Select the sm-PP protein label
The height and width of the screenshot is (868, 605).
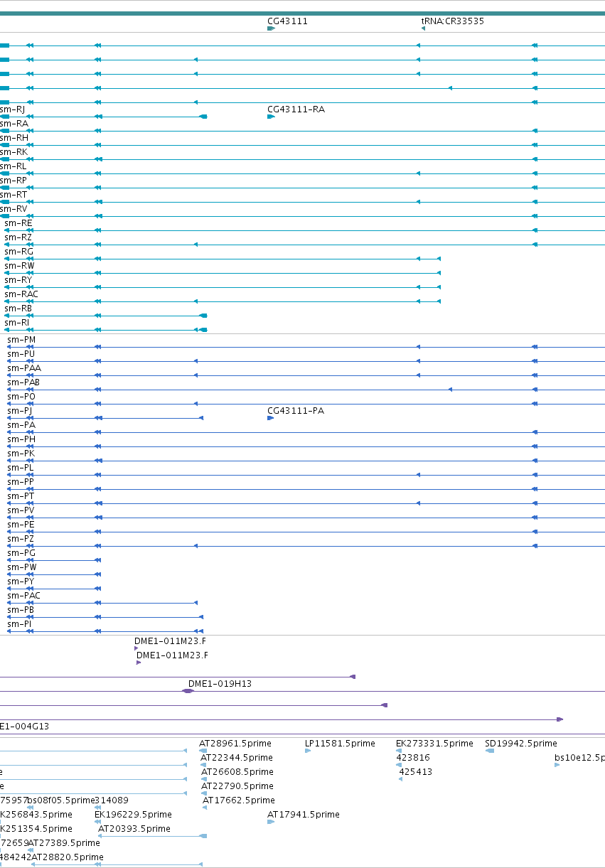click(21, 482)
